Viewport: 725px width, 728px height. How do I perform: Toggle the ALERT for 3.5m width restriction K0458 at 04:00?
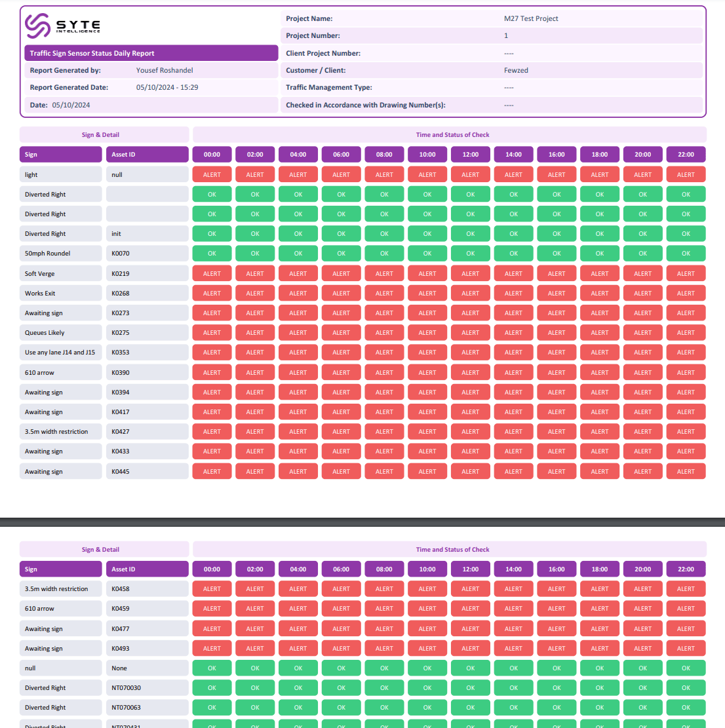click(298, 588)
